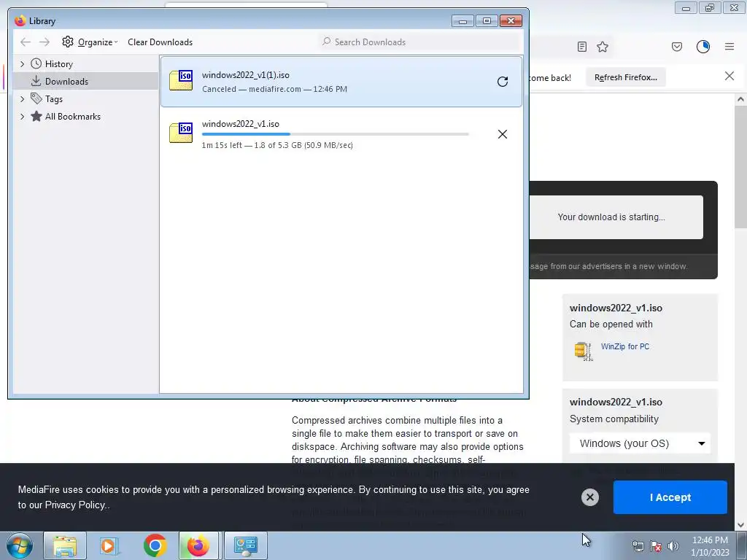
Task: Select History in the Library sidebar
Action: [58, 64]
